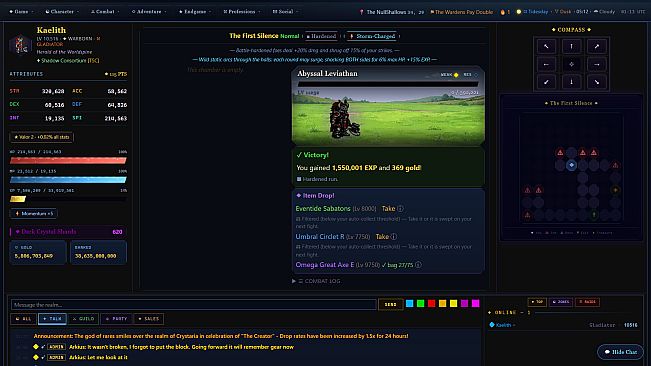
Task: Click Kaelith's character avatar portrait
Action: 20,45
